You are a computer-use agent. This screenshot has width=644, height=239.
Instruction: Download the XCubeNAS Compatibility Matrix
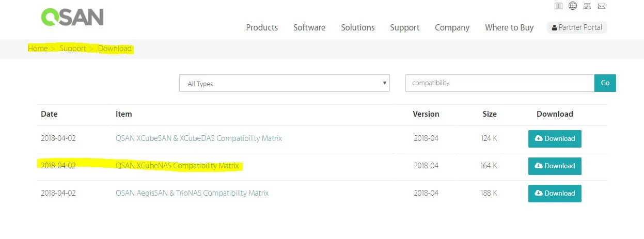pyautogui.click(x=555, y=166)
